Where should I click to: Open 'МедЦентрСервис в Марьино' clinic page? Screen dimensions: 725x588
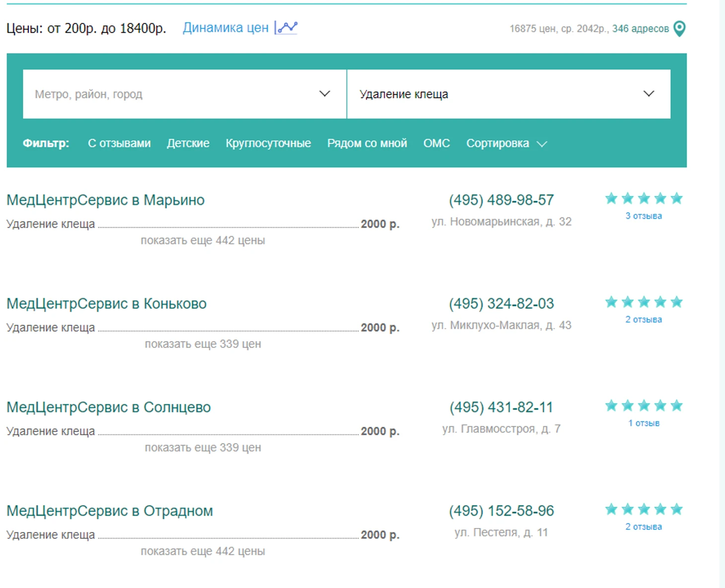coord(105,200)
